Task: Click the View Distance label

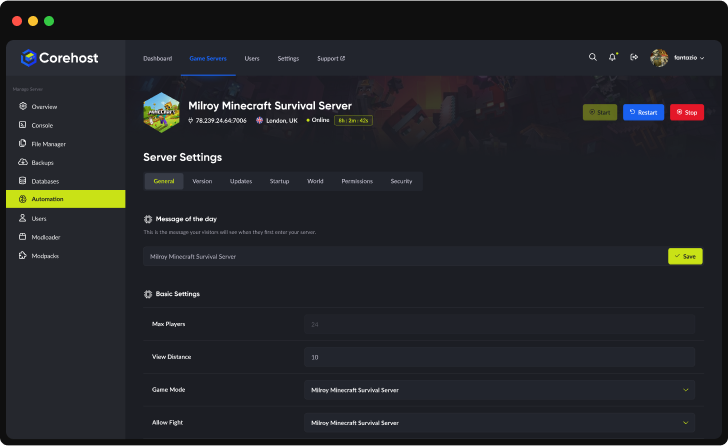Action: (171, 357)
